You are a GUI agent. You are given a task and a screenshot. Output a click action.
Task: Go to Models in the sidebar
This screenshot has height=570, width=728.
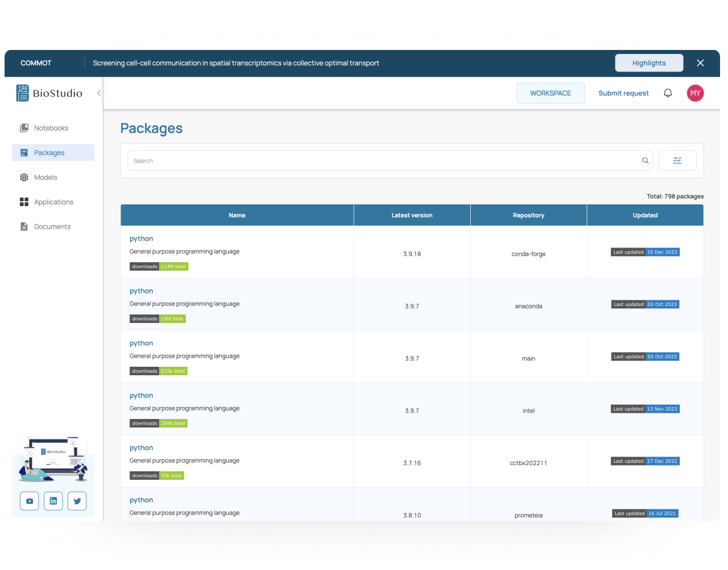(x=45, y=177)
